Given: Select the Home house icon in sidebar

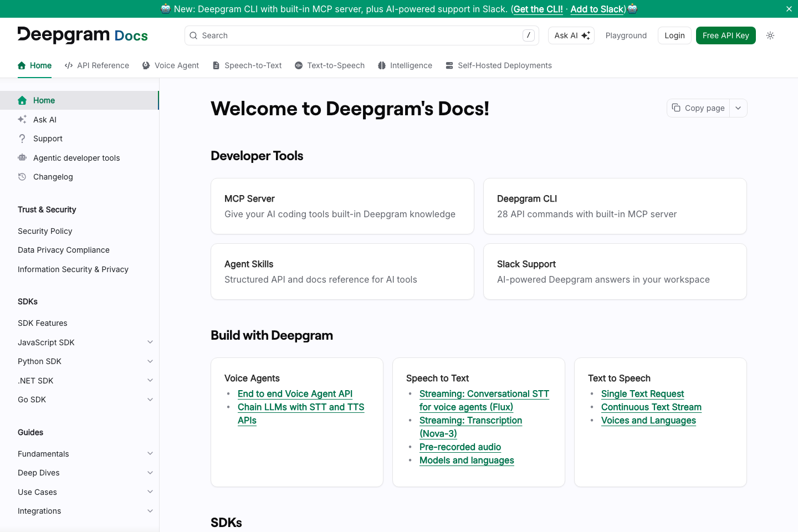Looking at the screenshot, I should click(x=22, y=100).
